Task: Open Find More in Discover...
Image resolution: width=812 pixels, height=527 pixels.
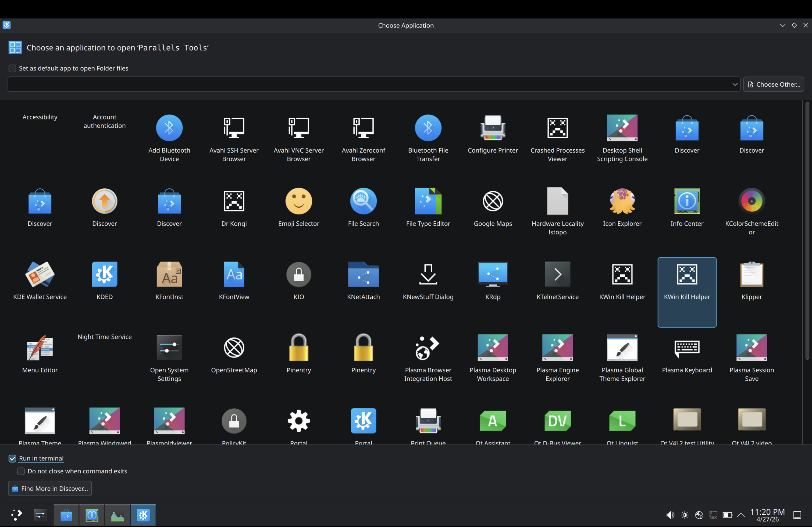Action: 50,488
